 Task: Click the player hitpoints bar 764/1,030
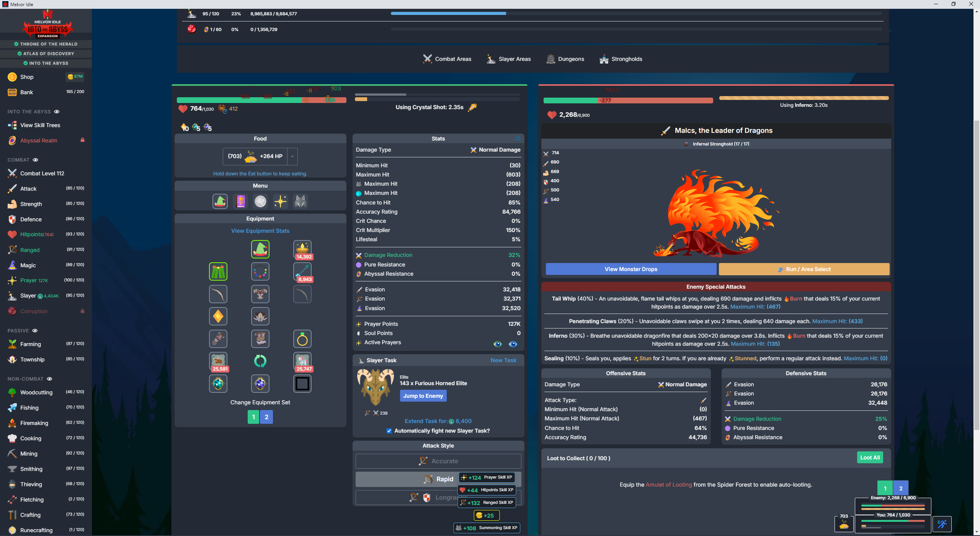click(x=261, y=100)
